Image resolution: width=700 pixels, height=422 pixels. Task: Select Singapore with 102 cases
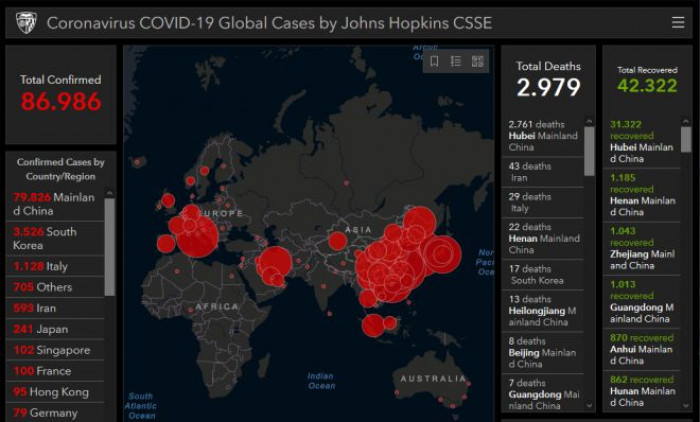coord(55,350)
